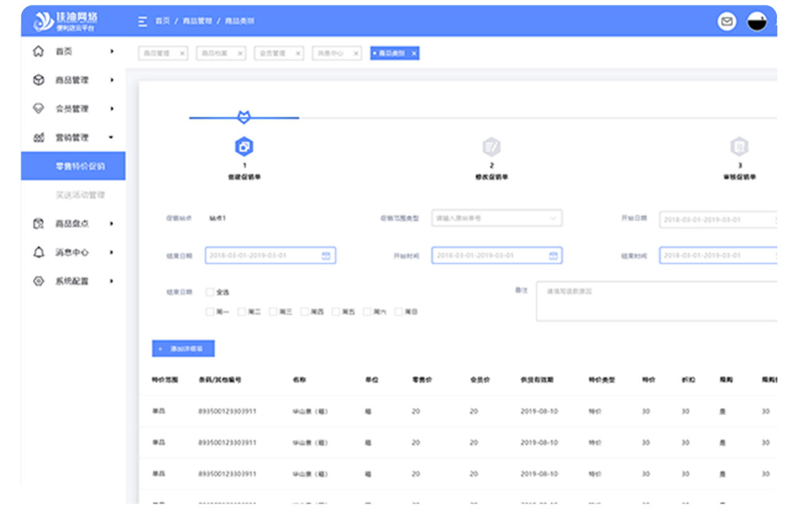Switch to the 商品档案 tab
Viewport: 798px width, 532px height.
(x=220, y=54)
